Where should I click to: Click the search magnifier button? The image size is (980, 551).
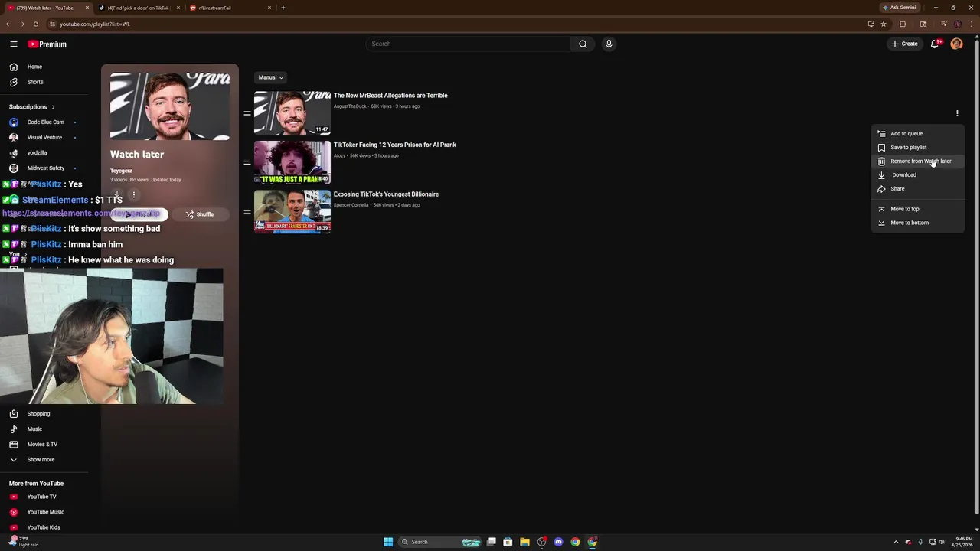click(x=583, y=44)
